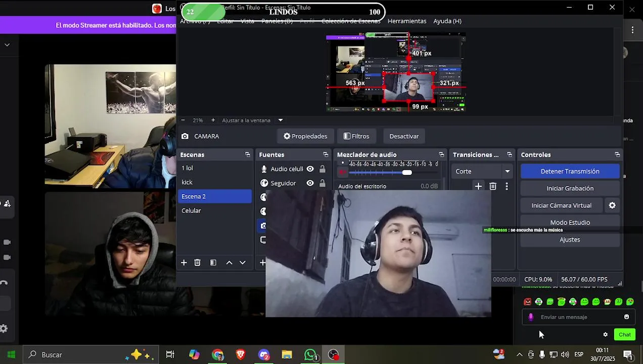Insert the angry red emote

pos(528,302)
